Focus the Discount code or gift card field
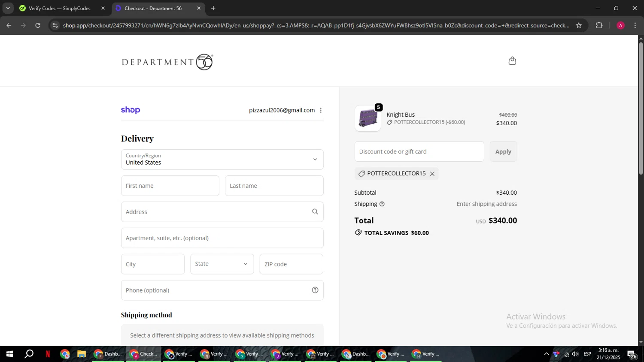 pyautogui.click(x=419, y=151)
